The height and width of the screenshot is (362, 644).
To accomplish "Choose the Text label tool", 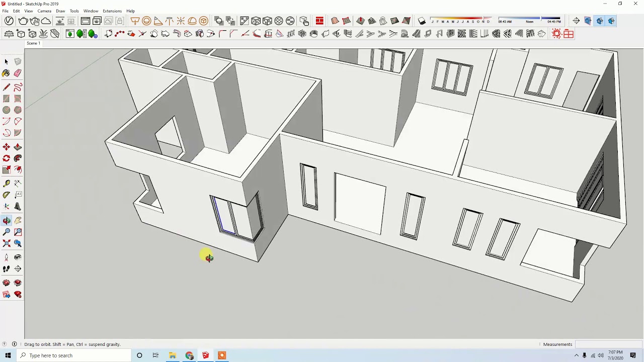I will coord(18,195).
